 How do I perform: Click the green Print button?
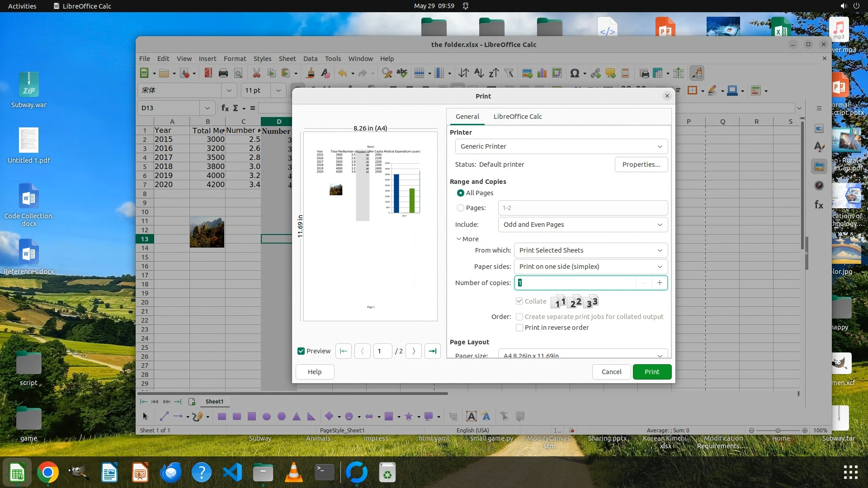(651, 372)
